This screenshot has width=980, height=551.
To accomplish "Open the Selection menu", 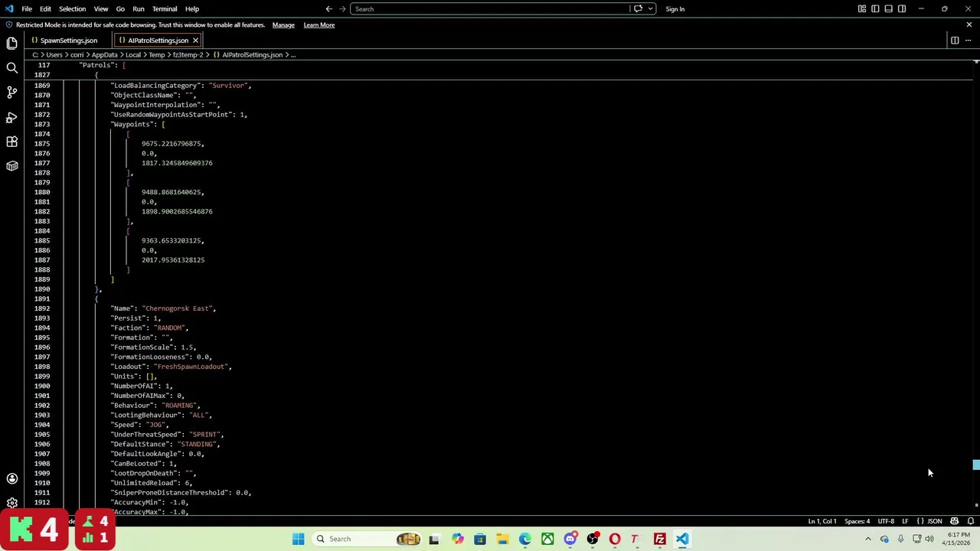I will pos(72,9).
